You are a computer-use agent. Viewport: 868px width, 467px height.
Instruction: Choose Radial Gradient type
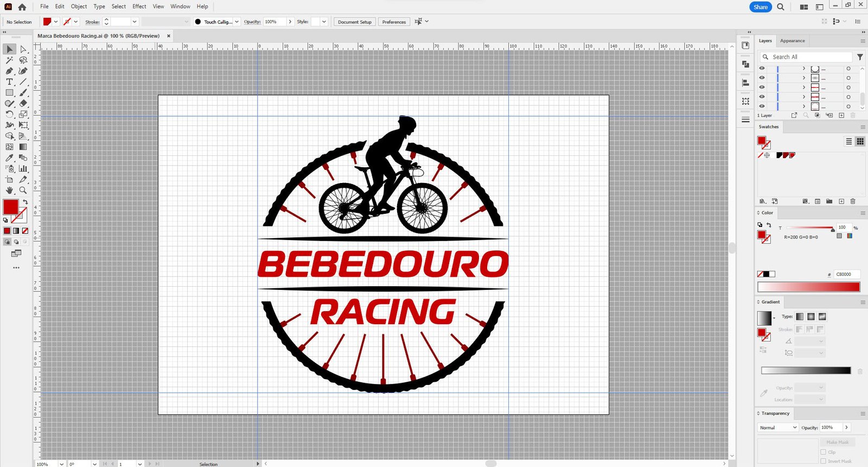pos(811,317)
